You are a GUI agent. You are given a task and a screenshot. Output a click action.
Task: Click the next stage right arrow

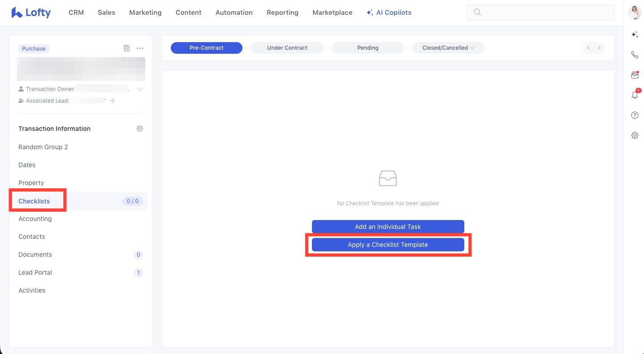(x=599, y=48)
